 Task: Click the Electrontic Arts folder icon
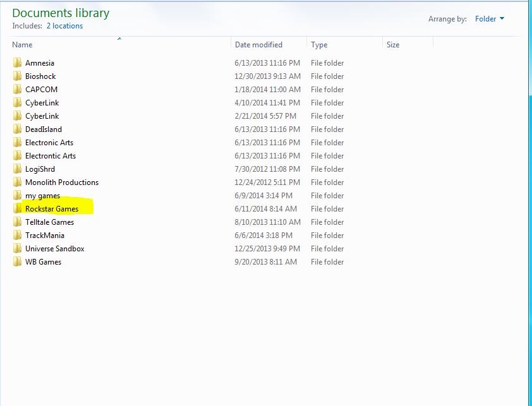point(17,155)
